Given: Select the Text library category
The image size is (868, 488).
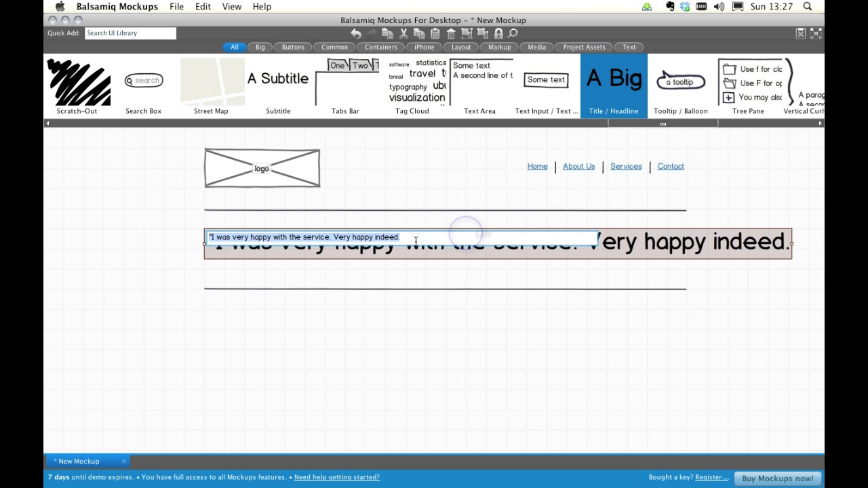Looking at the screenshot, I should tap(629, 47).
